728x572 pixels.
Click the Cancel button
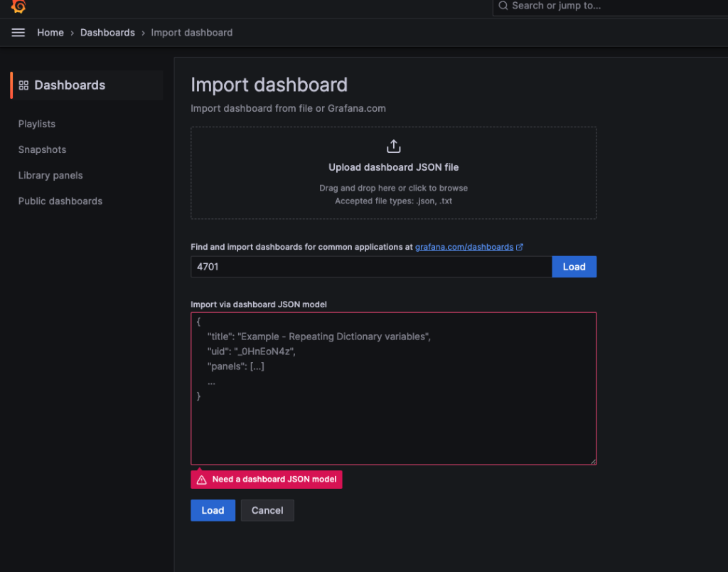coord(267,510)
